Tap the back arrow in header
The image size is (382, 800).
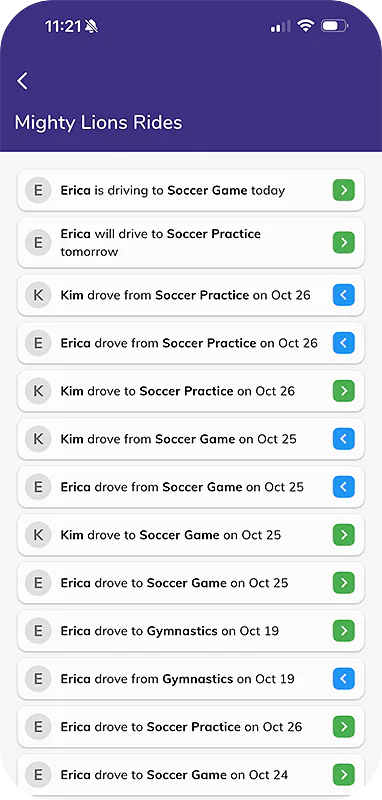pyautogui.click(x=22, y=81)
